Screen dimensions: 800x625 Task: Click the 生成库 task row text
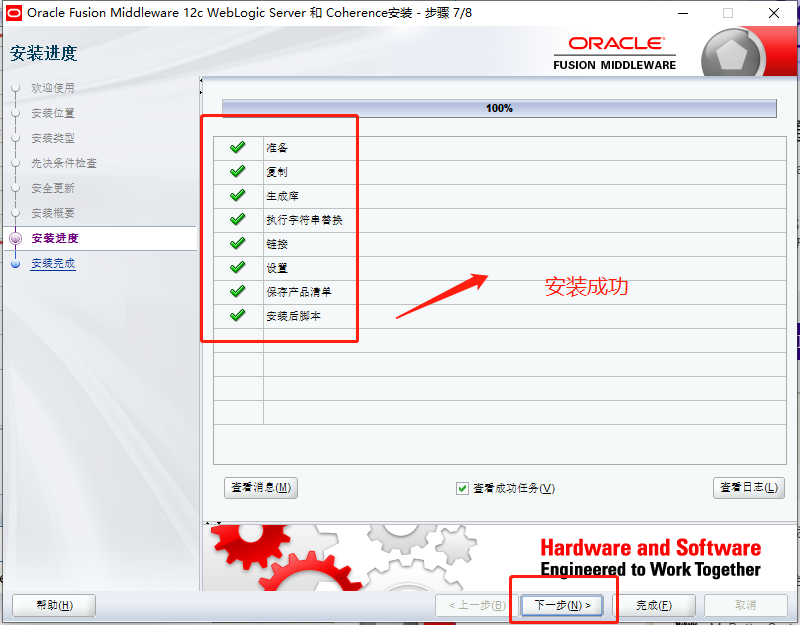pyautogui.click(x=283, y=196)
